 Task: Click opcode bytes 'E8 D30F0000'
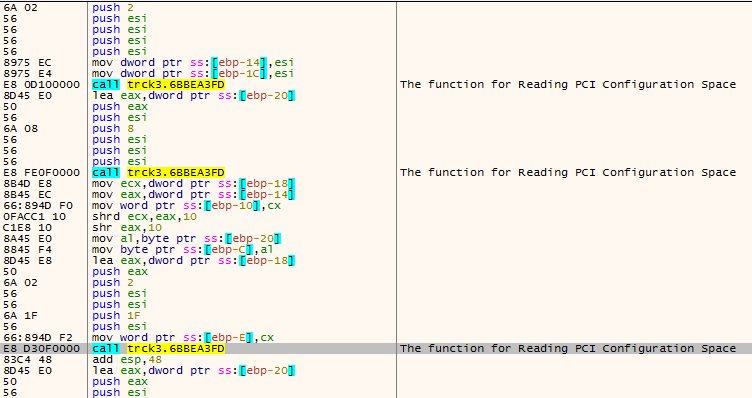click(41, 349)
